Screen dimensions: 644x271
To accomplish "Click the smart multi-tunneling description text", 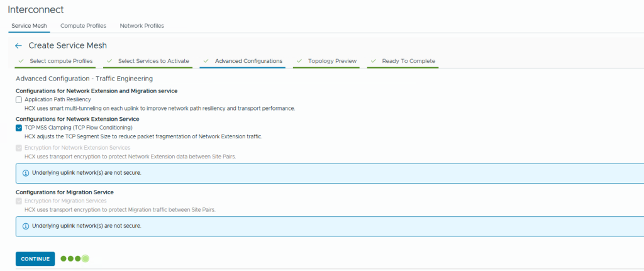I will [160, 108].
